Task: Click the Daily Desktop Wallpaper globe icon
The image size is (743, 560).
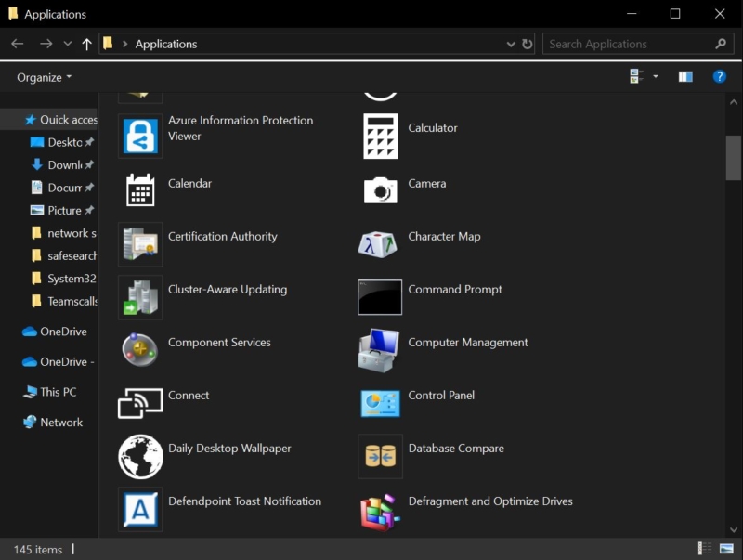Action: pyautogui.click(x=140, y=456)
